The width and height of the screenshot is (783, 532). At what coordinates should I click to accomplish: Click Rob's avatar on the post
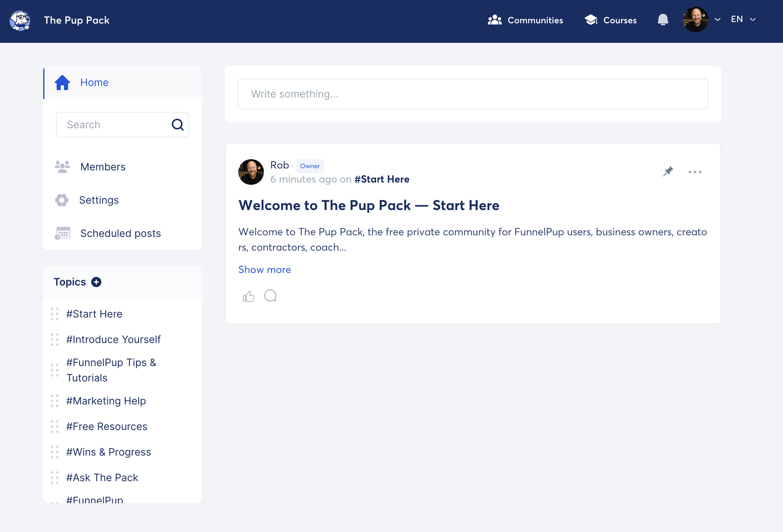click(x=251, y=172)
